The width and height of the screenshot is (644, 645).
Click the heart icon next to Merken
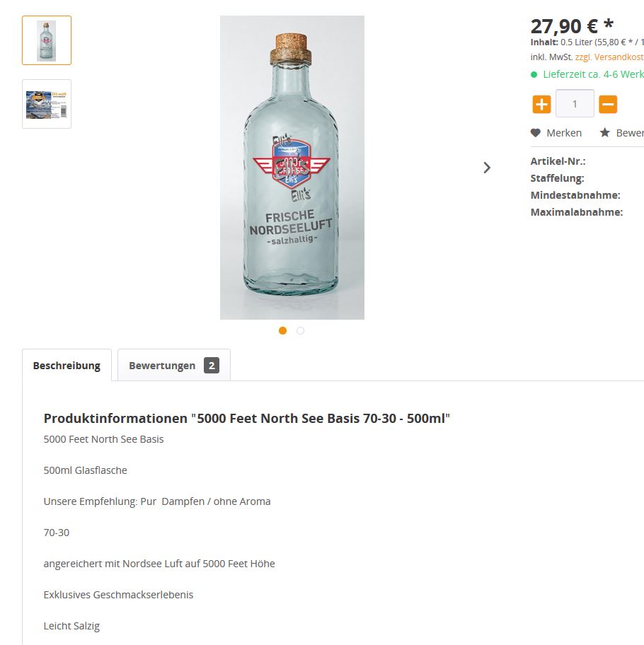[x=535, y=133]
